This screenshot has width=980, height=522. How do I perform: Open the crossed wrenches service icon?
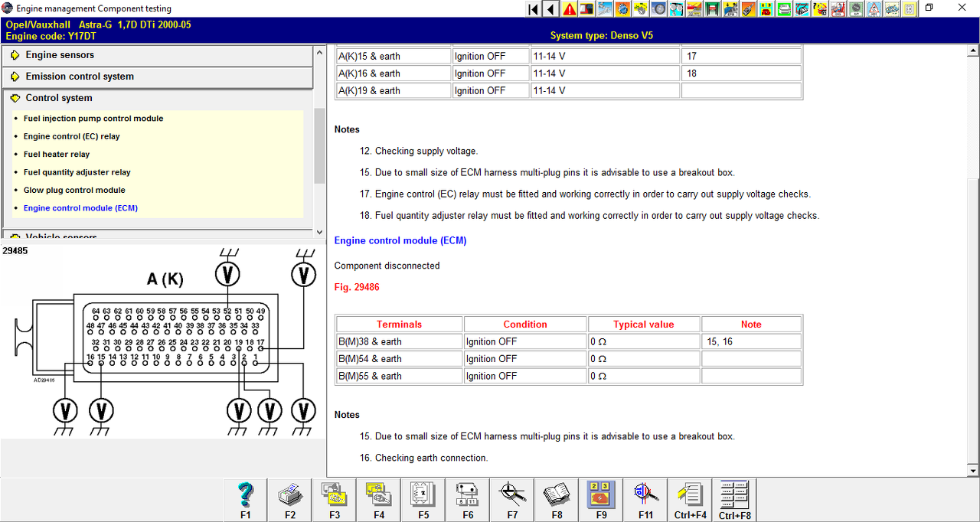(605, 9)
